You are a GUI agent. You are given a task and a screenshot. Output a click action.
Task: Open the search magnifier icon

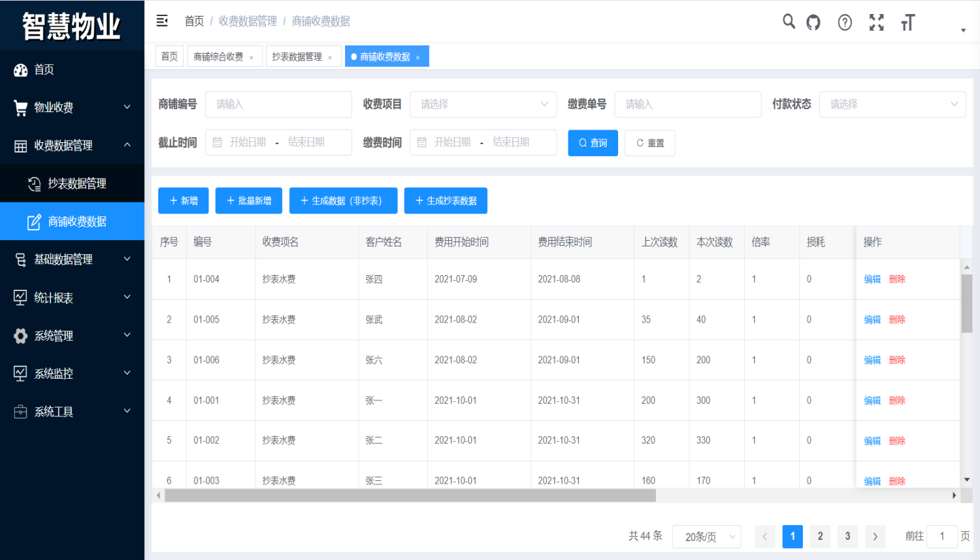pyautogui.click(x=789, y=22)
